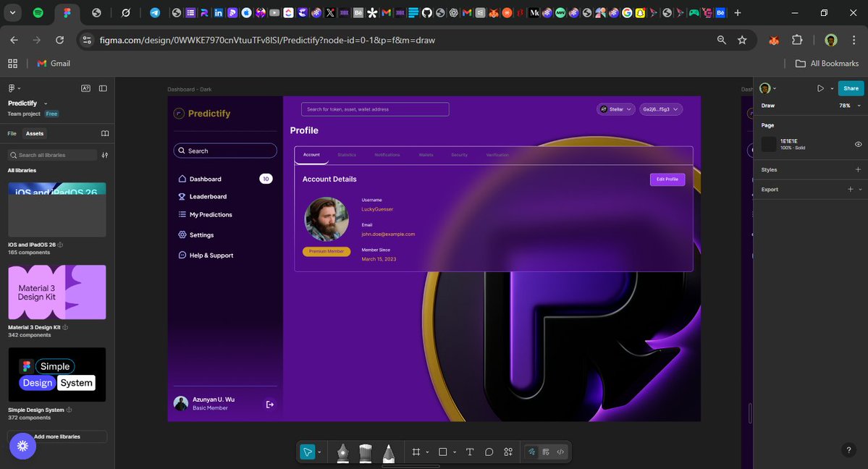Screen dimensions: 868x469
Task: Toggle page background visibility eye icon
Action: coord(858,144)
